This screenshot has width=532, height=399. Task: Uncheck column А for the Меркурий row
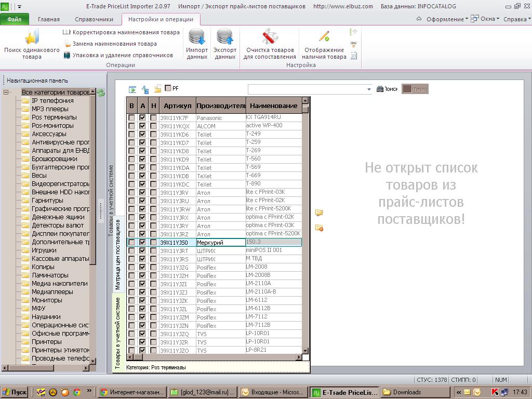(x=142, y=242)
